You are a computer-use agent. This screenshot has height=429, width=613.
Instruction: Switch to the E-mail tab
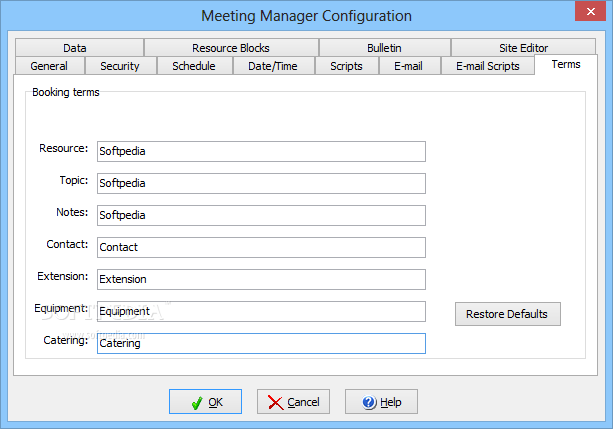[x=408, y=66]
